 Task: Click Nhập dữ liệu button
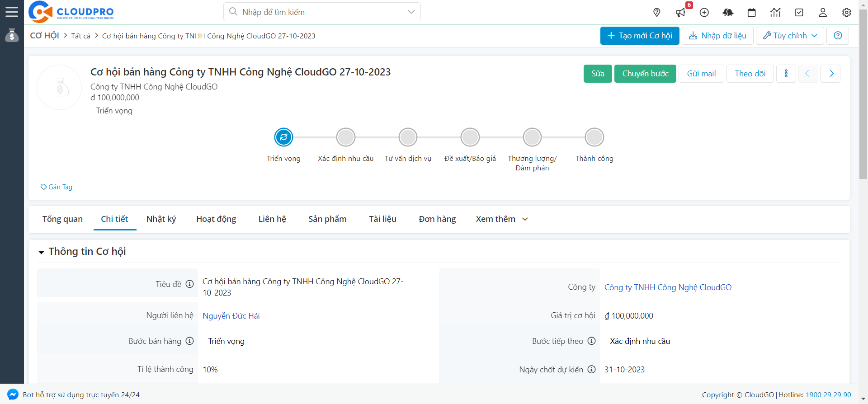717,36
